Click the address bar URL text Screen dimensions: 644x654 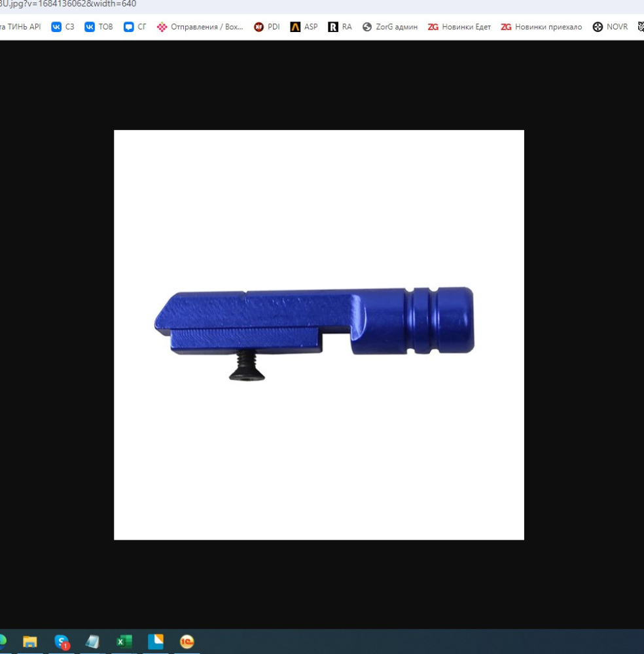68,4
